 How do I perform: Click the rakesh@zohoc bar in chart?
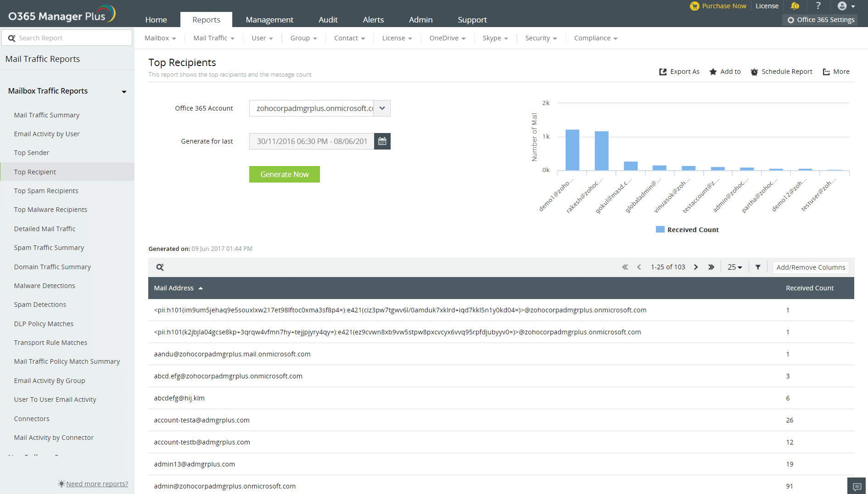(x=601, y=151)
